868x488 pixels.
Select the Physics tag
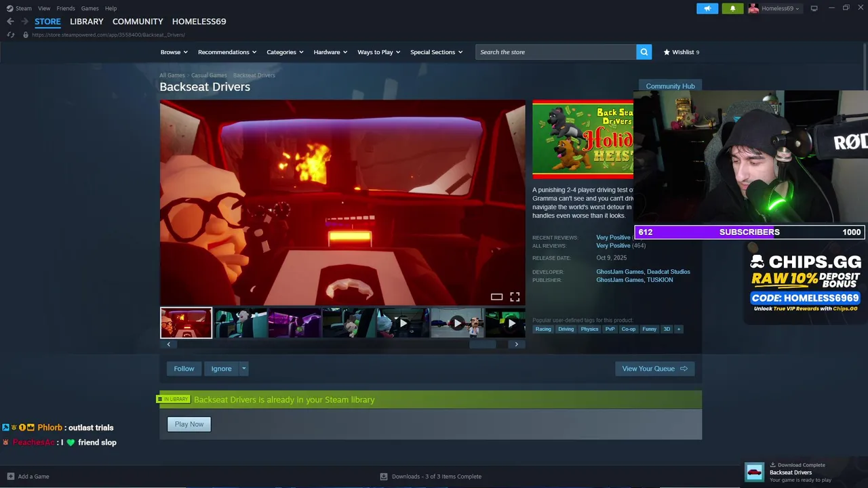click(x=589, y=329)
